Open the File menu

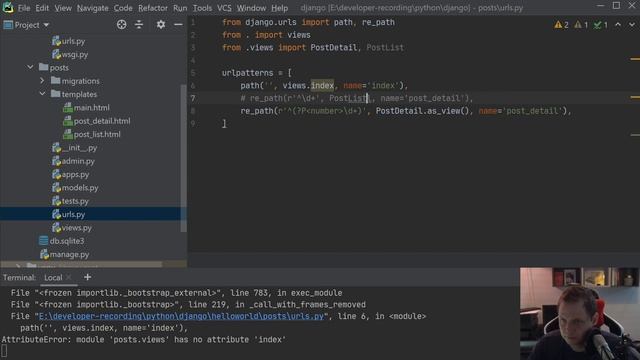click(x=24, y=8)
